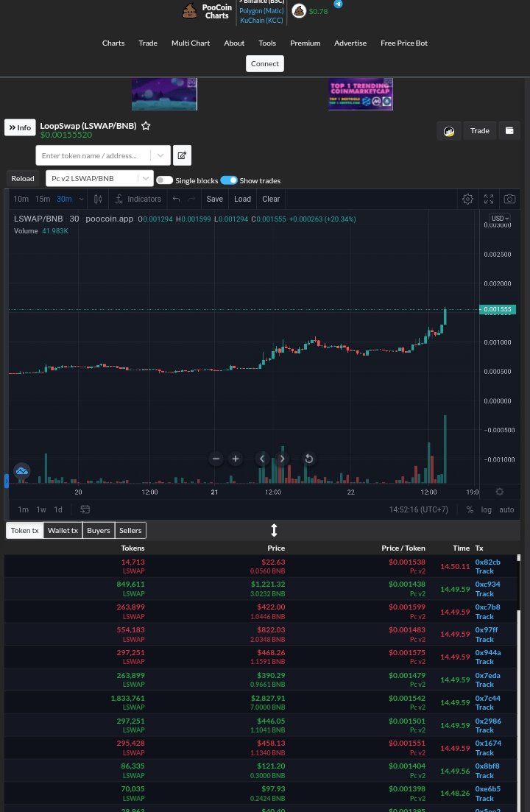Open the chart stats icon beside Trade
Viewport: 530px width, 812px height.
click(449, 130)
